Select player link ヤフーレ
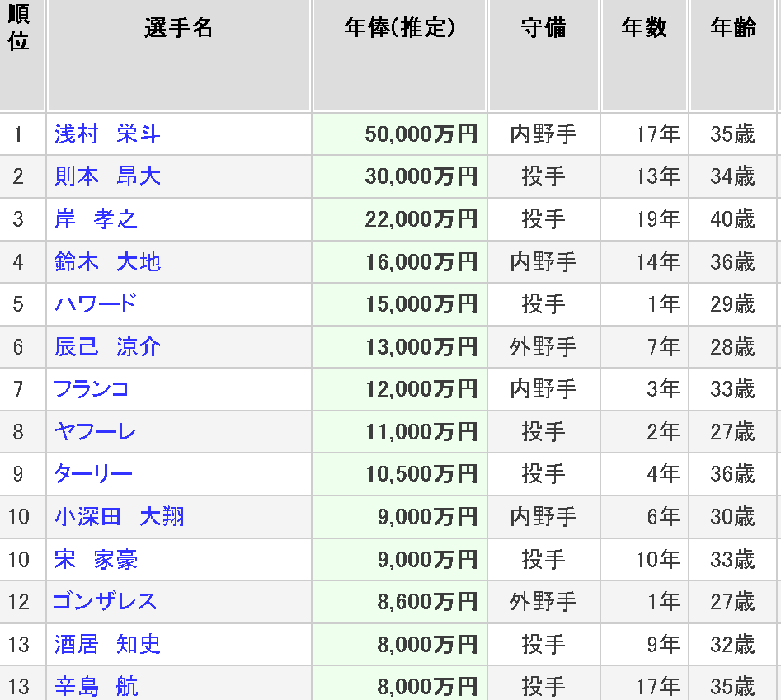The height and width of the screenshot is (700, 781). (95, 432)
